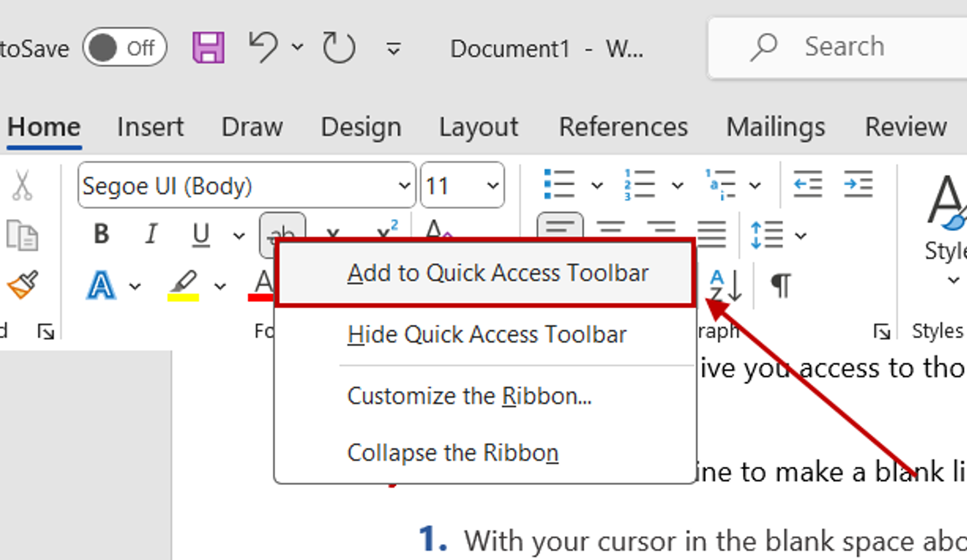Open the Insert tab
Viewport: 967px width, 560px height.
click(150, 126)
